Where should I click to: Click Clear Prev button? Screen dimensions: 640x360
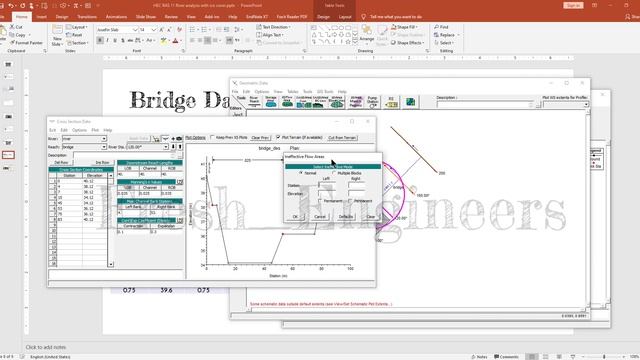point(260,138)
